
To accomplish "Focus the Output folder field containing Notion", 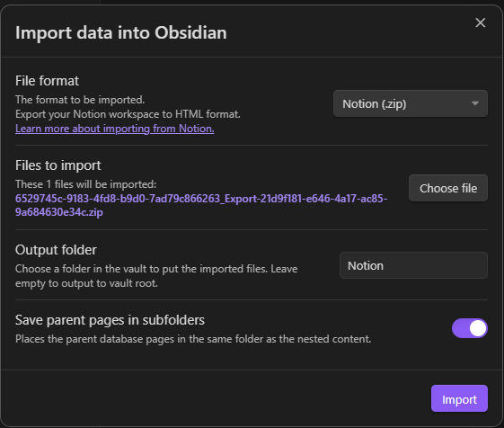I will tap(413, 265).
